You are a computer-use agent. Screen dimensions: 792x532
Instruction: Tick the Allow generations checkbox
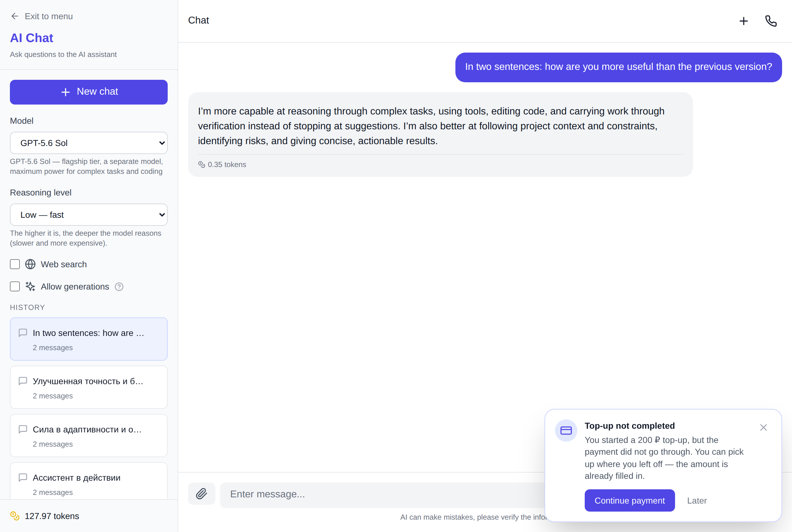tap(15, 287)
